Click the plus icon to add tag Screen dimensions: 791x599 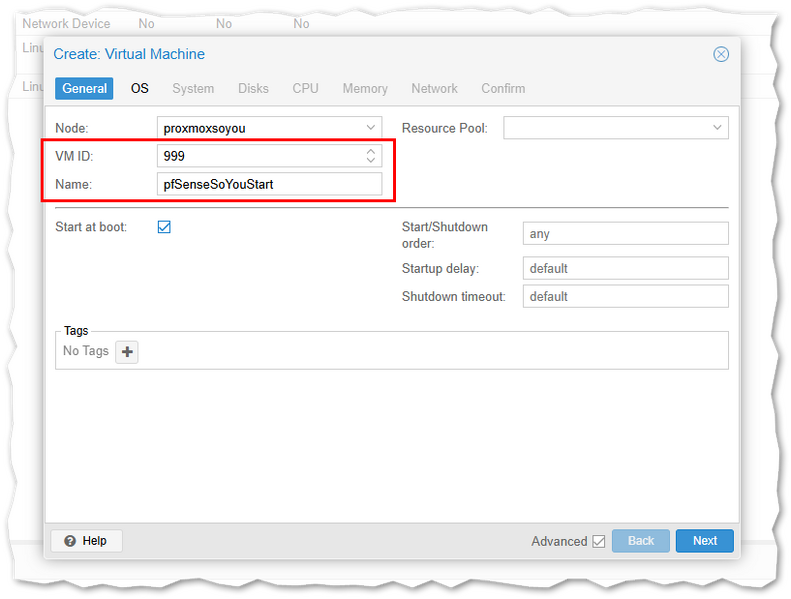point(127,352)
